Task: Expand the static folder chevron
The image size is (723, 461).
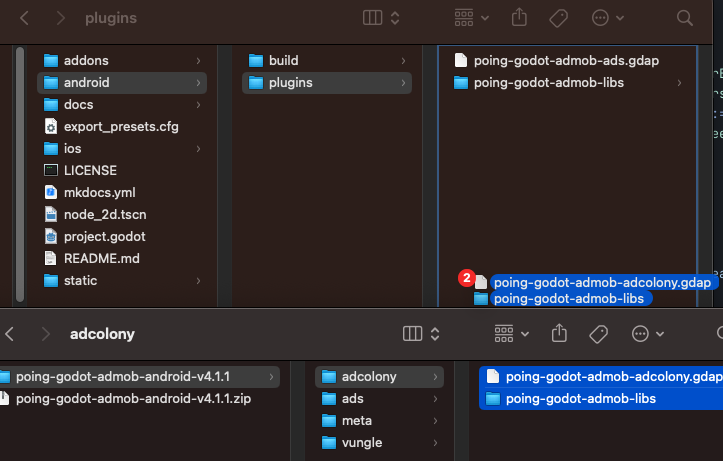Action: [x=198, y=280]
